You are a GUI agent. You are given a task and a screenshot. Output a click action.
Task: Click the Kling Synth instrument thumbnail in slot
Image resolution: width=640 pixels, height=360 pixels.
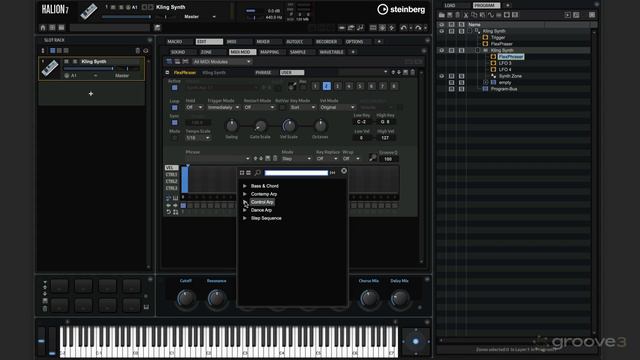[50, 68]
